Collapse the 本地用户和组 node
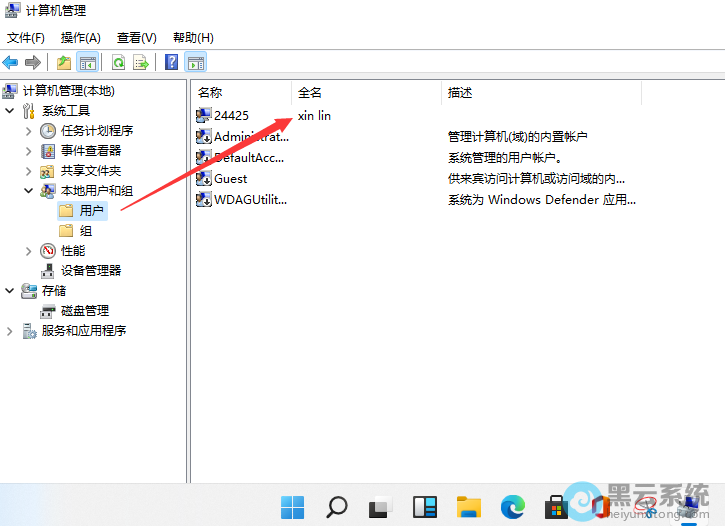This screenshot has width=725, height=526. tap(28, 190)
